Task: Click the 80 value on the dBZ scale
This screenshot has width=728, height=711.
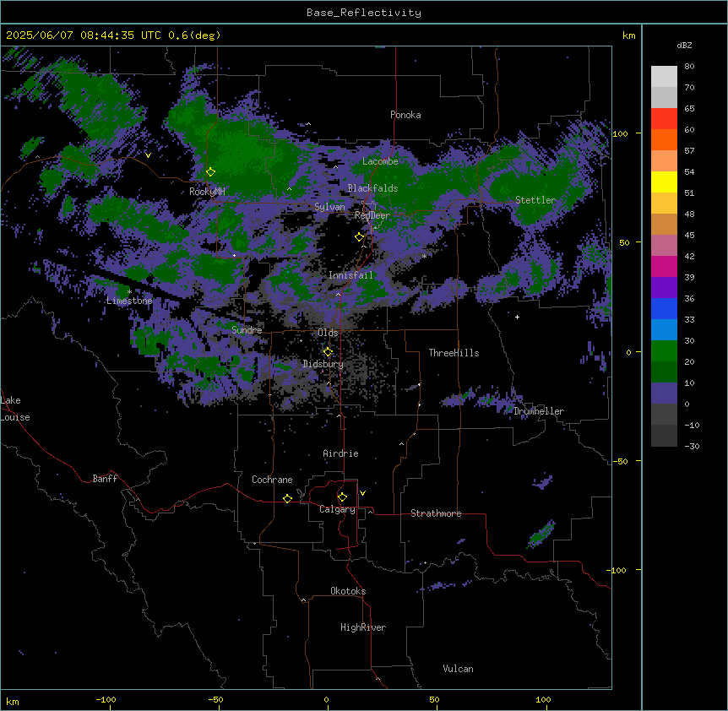Action: (x=689, y=67)
